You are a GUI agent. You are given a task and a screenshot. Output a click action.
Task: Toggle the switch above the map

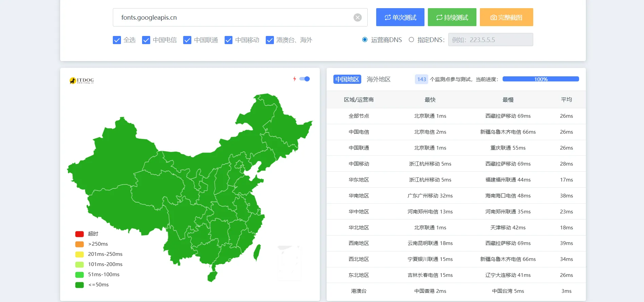304,79
